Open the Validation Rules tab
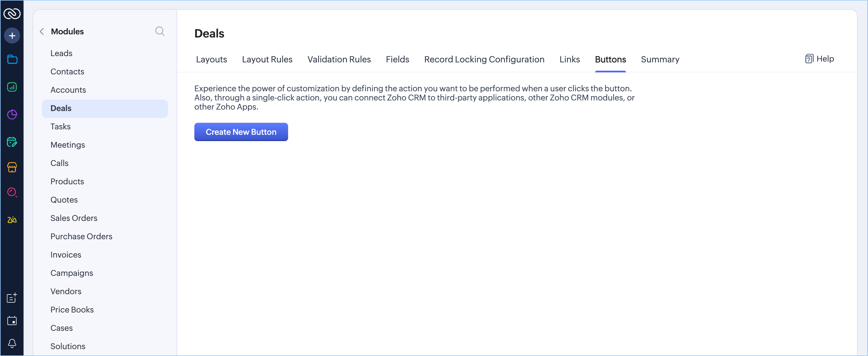 pyautogui.click(x=339, y=60)
